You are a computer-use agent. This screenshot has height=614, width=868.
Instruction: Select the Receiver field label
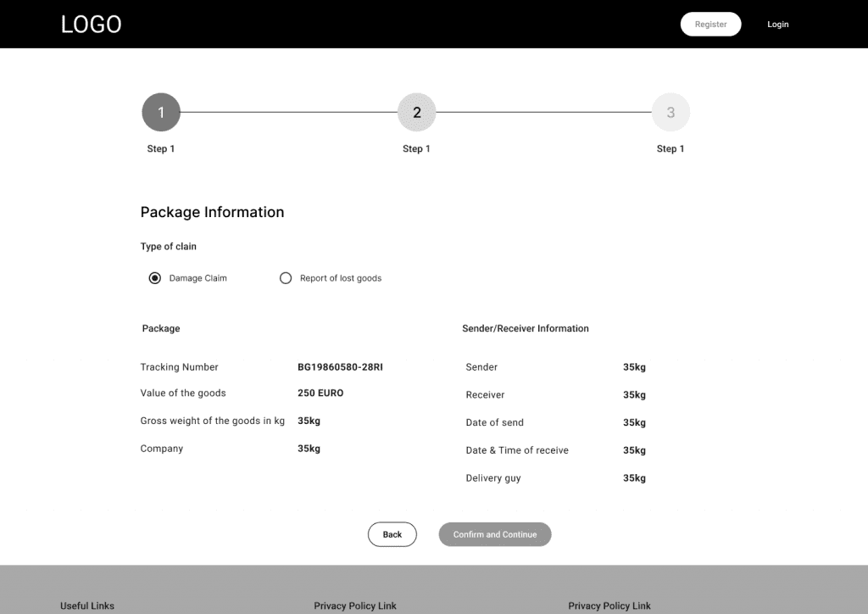485,395
